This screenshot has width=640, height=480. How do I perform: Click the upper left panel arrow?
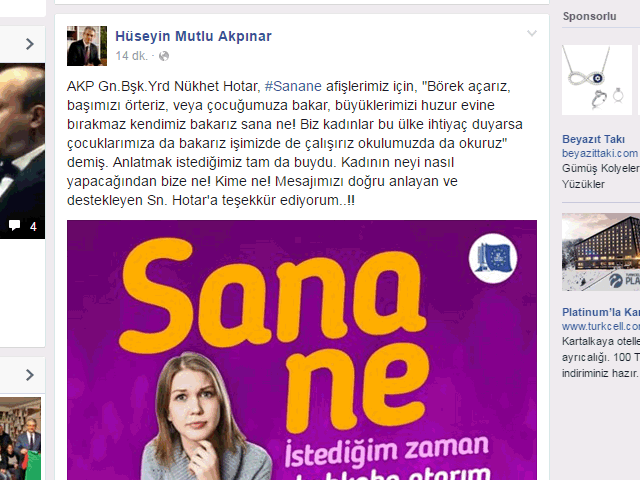pyautogui.click(x=29, y=44)
